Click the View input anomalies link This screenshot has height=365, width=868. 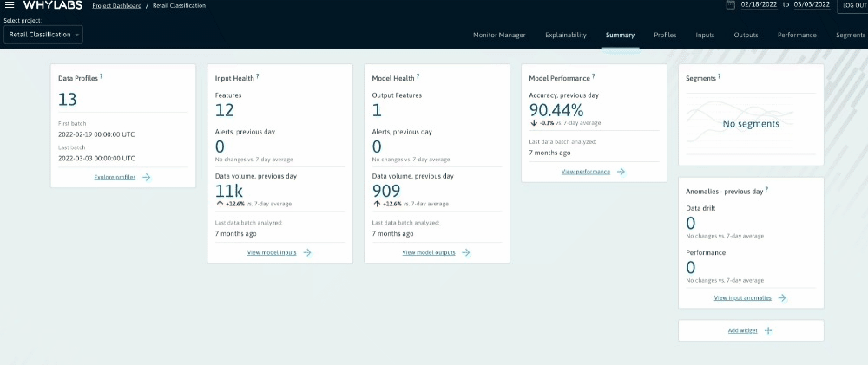coord(742,297)
